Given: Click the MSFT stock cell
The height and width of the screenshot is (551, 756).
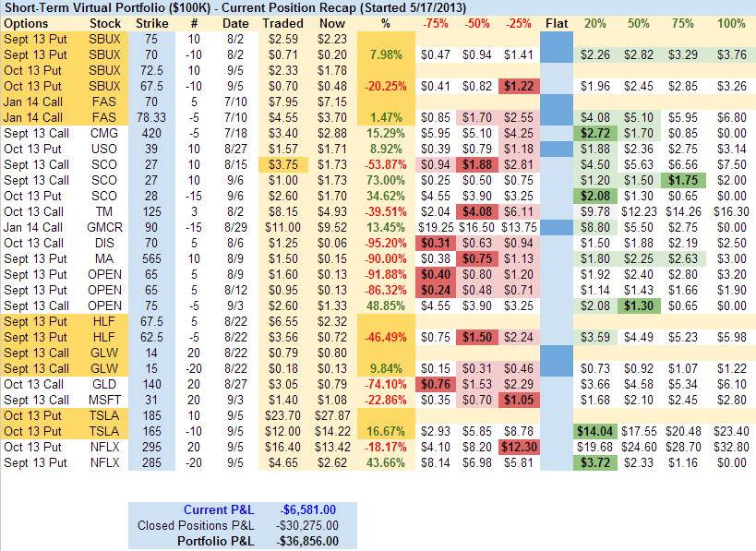Looking at the screenshot, I should (106, 400).
